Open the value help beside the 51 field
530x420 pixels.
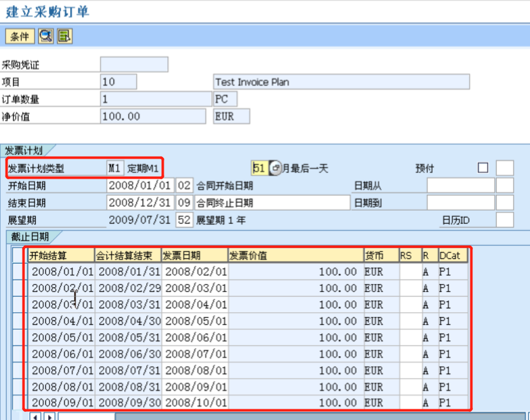click(275, 168)
